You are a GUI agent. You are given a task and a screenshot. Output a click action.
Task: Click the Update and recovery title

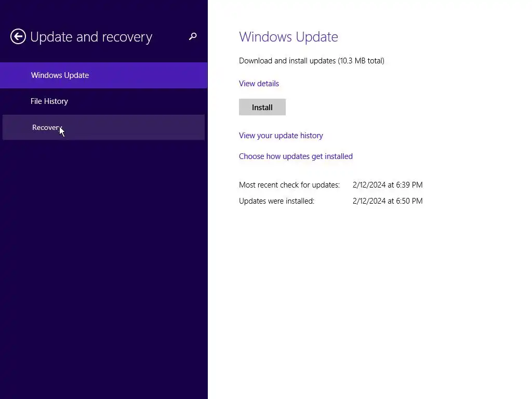[x=91, y=37]
